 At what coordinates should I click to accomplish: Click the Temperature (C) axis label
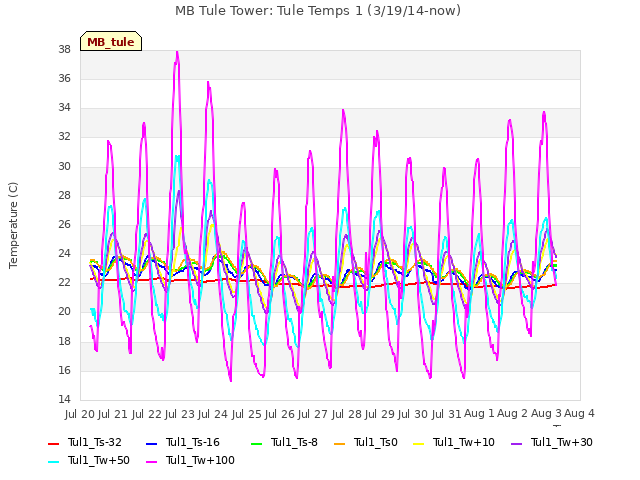tap(13, 225)
